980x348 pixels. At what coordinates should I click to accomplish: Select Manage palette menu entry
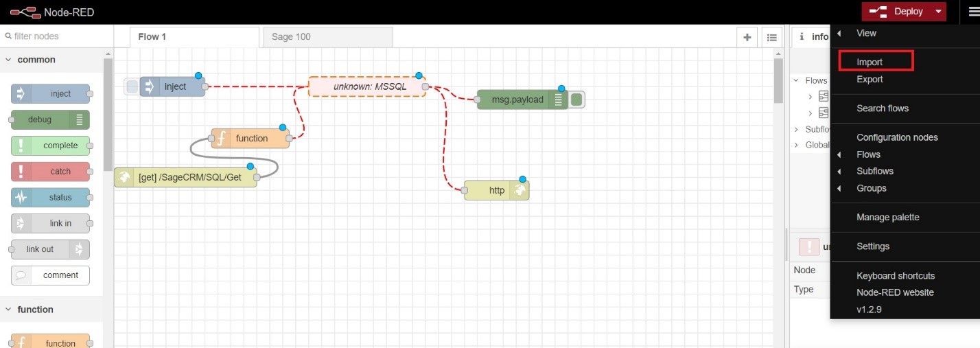887,217
